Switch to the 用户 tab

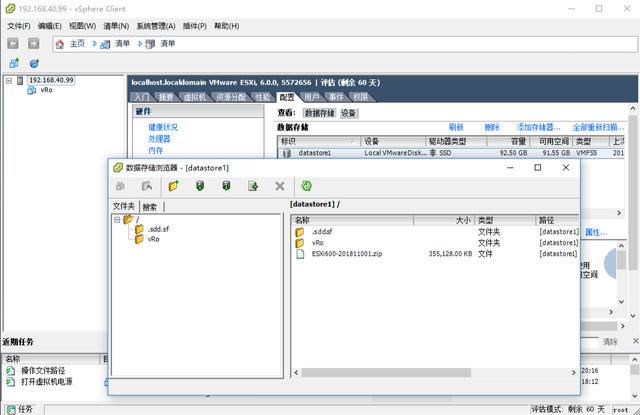(x=312, y=97)
